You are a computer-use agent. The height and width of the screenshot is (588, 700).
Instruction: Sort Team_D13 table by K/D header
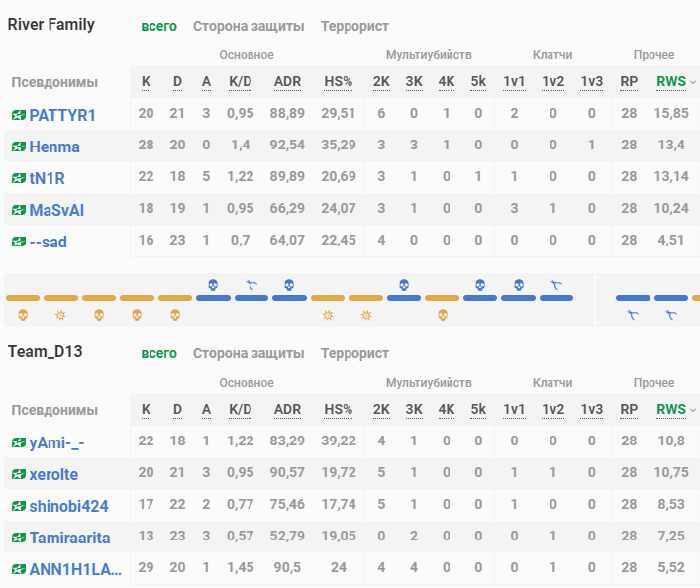240,409
